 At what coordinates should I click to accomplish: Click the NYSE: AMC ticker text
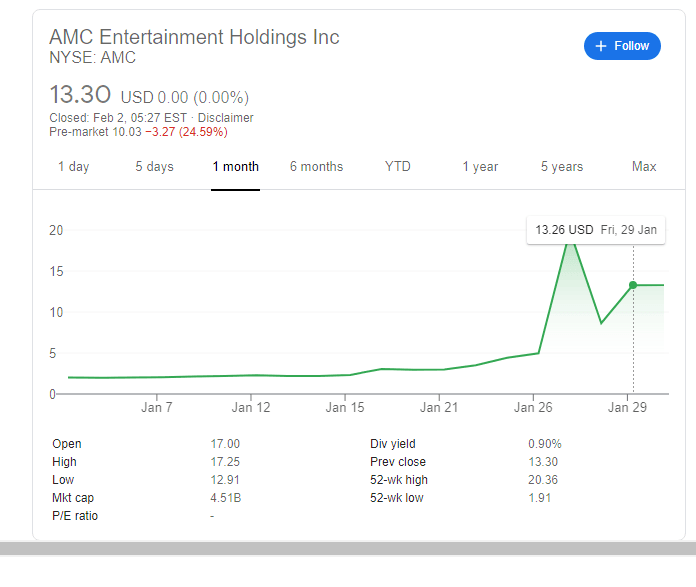point(92,58)
